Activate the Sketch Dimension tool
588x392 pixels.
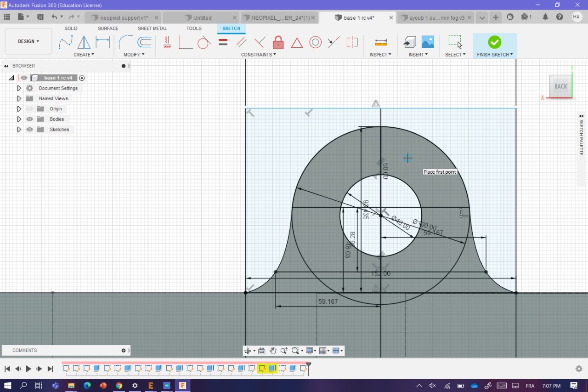click(x=102, y=42)
